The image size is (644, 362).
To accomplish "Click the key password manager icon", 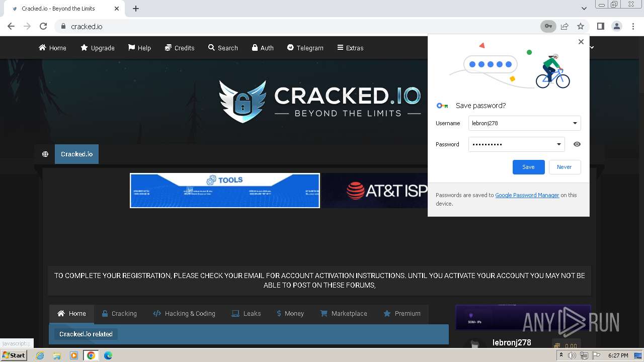I will (x=548, y=26).
